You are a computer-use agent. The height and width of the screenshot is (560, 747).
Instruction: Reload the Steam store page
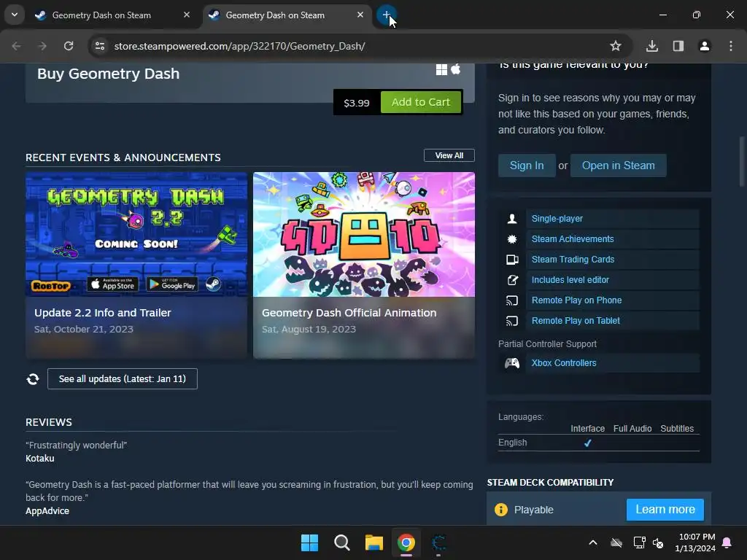pos(69,46)
